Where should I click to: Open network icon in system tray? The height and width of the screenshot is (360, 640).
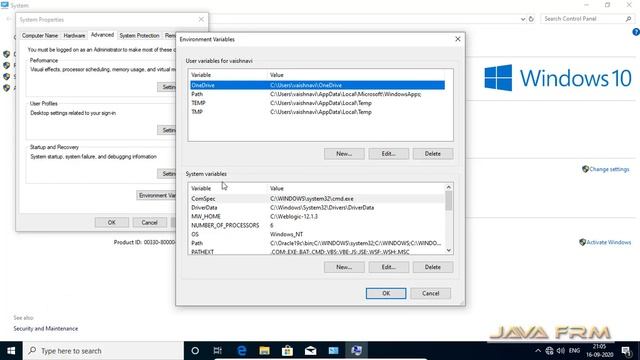tap(549, 351)
